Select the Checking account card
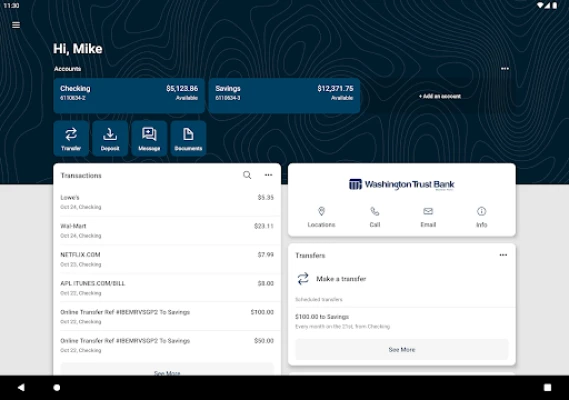 click(x=129, y=96)
